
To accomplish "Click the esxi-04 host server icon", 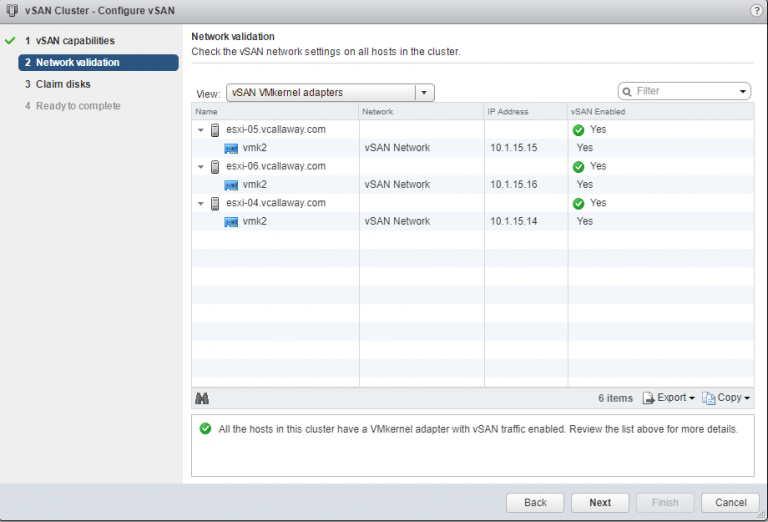I will pos(215,203).
